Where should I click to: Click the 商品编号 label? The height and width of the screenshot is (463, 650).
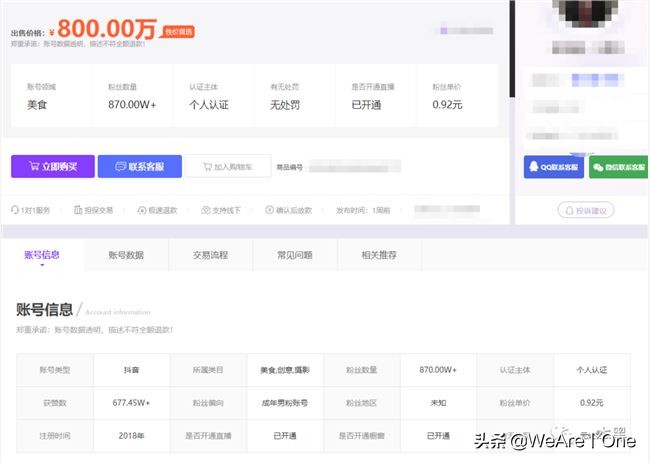click(289, 167)
